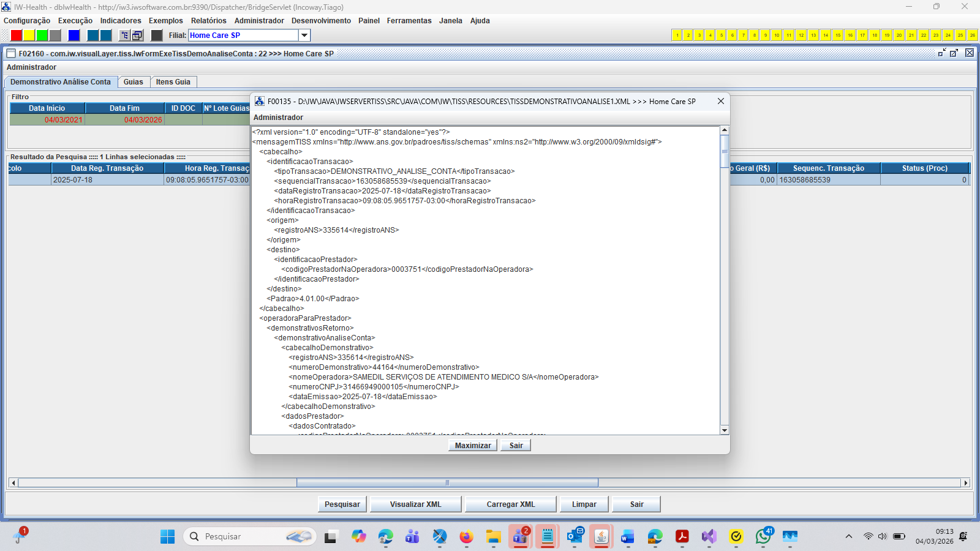Click the dark gray square toolbar button
This screenshot has width=980, height=551.
tap(157, 36)
